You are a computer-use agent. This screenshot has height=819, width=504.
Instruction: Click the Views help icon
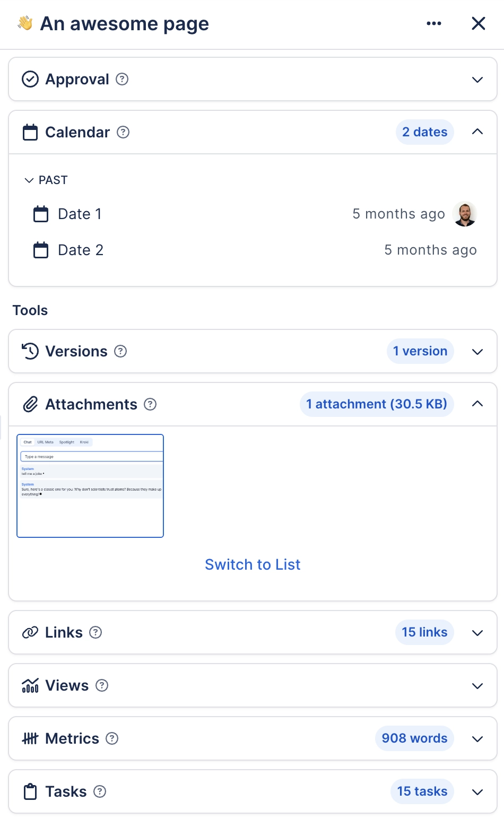(x=102, y=685)
